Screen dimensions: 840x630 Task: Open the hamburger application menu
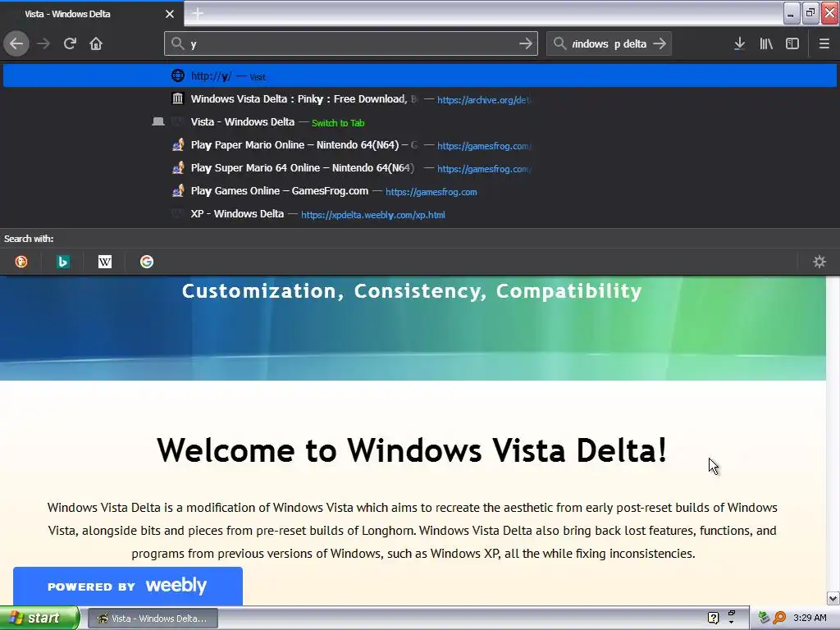click(x=824, y=43)
